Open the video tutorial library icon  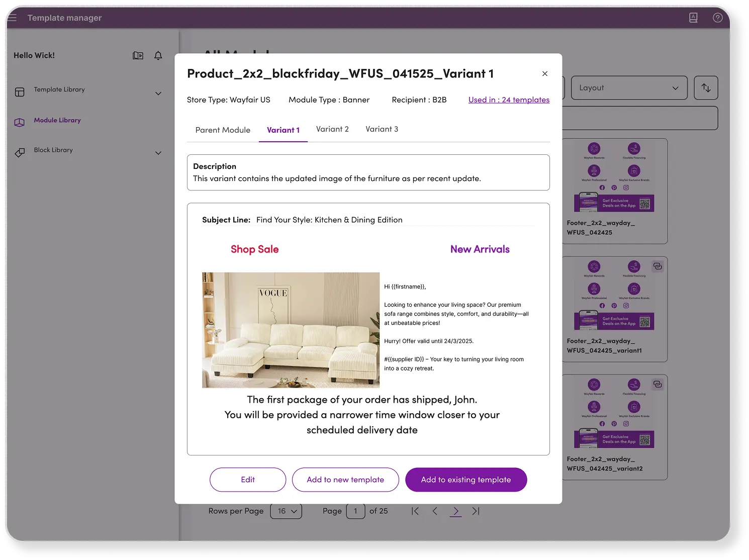coord(138,55)
